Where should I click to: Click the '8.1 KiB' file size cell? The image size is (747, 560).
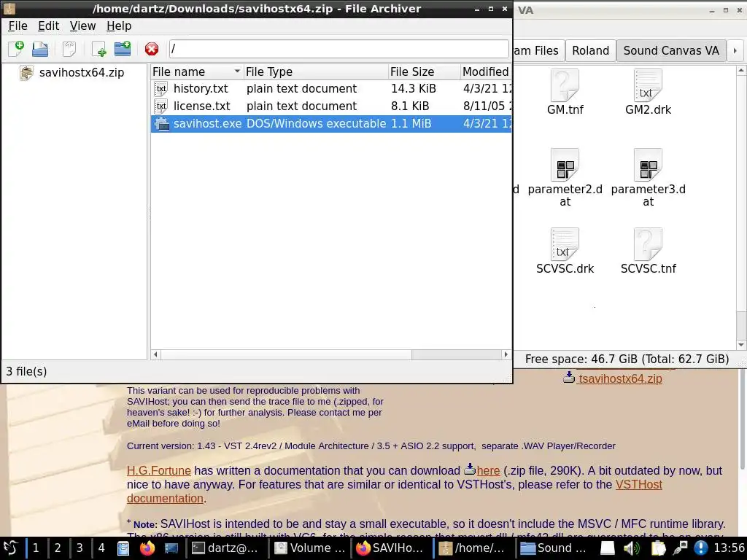410,106
